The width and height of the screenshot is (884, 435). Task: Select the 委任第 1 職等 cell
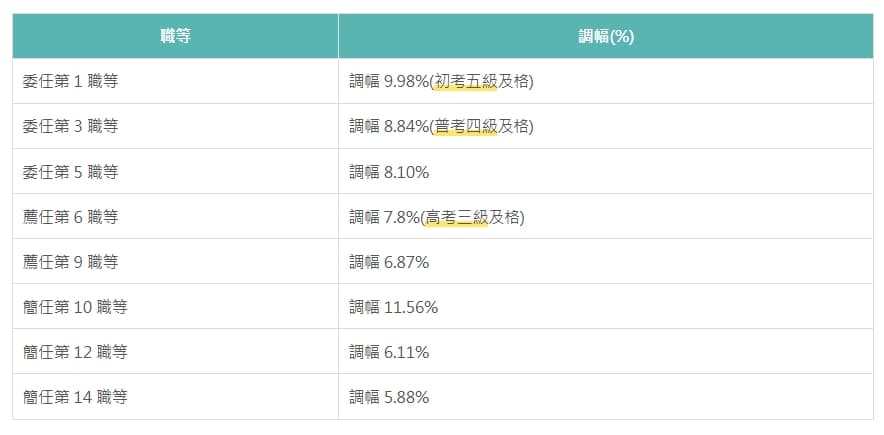click(175, 81)
